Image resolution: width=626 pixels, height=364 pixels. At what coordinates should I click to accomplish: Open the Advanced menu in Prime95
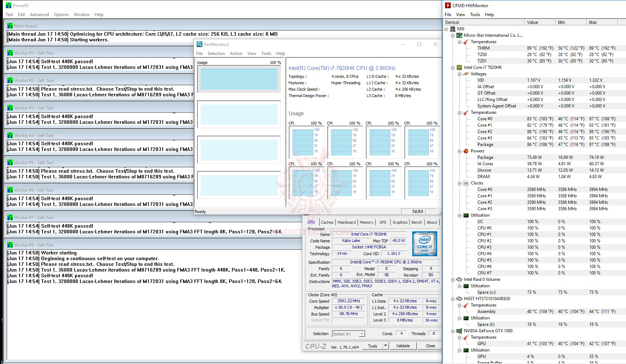(39, 15)
